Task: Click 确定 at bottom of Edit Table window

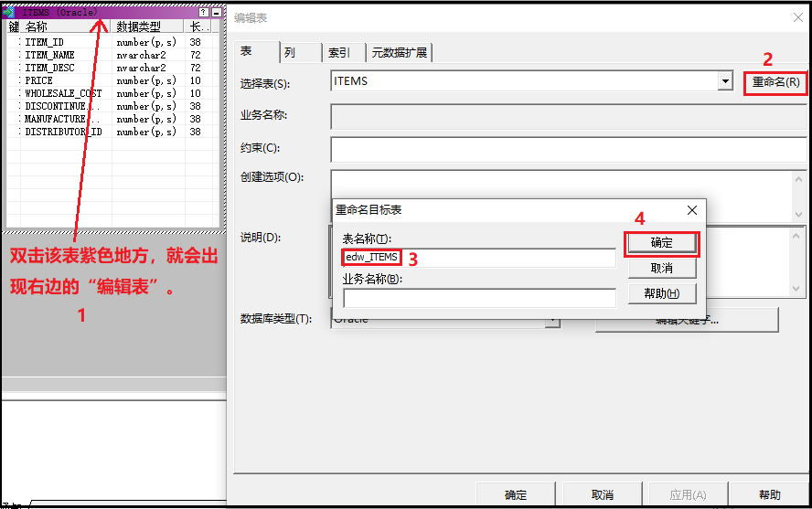Action: [x=516, y=494]
